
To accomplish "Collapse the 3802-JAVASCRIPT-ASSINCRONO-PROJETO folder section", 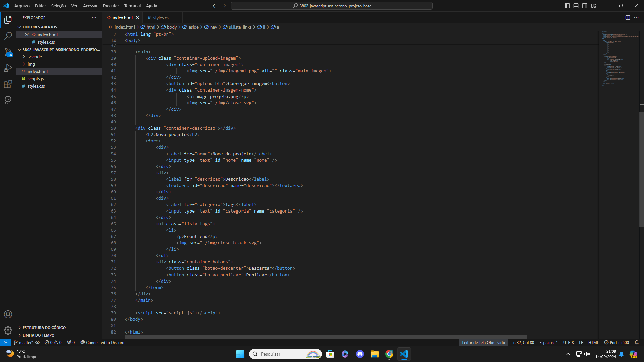I will pos(59,49).
